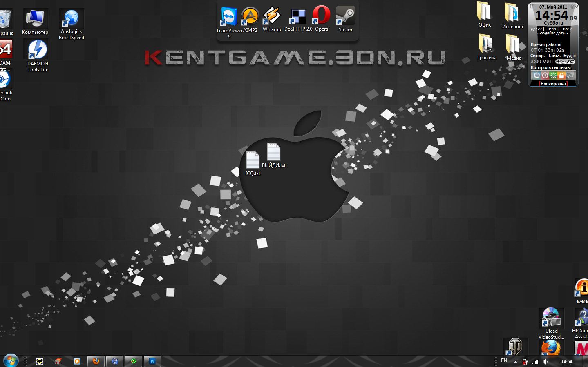
Task: Launch the Auslogics BoostSpeed shortcut
Action: point(71,24)
